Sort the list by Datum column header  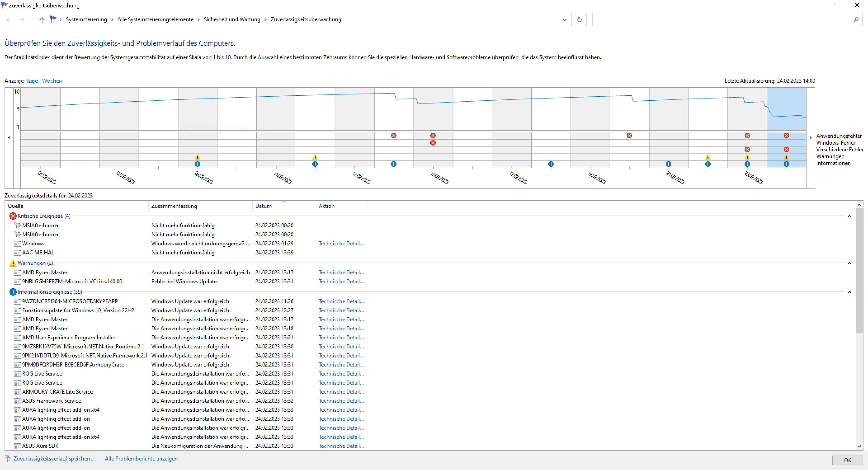[x=263, y=206]
